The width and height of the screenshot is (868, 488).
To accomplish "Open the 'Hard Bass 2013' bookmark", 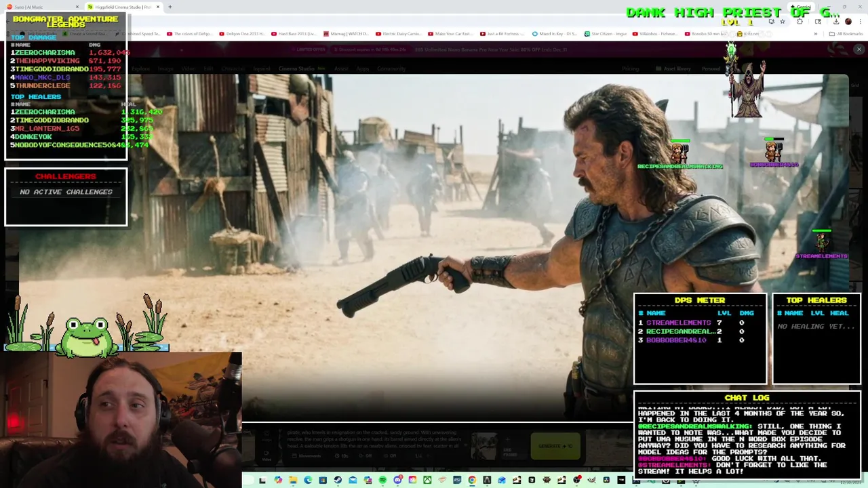I will point(293,33).
